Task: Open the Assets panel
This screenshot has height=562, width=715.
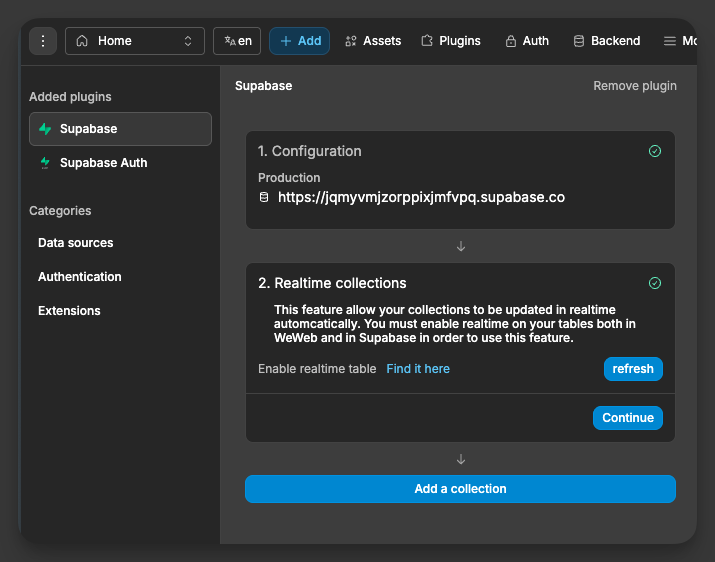Action: point(372,41)
